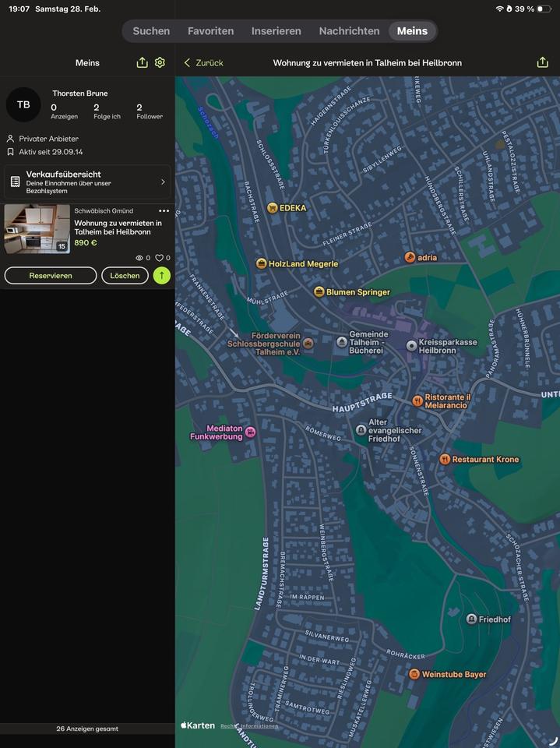Tap share icon beside Meins title
The width and height of the screenshot is (560, 748).
point(142,62)
